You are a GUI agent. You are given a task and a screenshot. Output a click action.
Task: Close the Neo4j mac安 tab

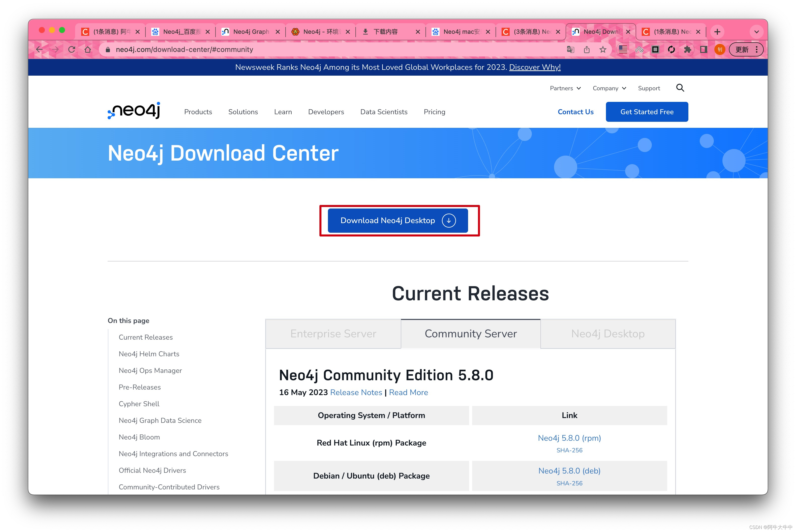(x=488, y=32)
